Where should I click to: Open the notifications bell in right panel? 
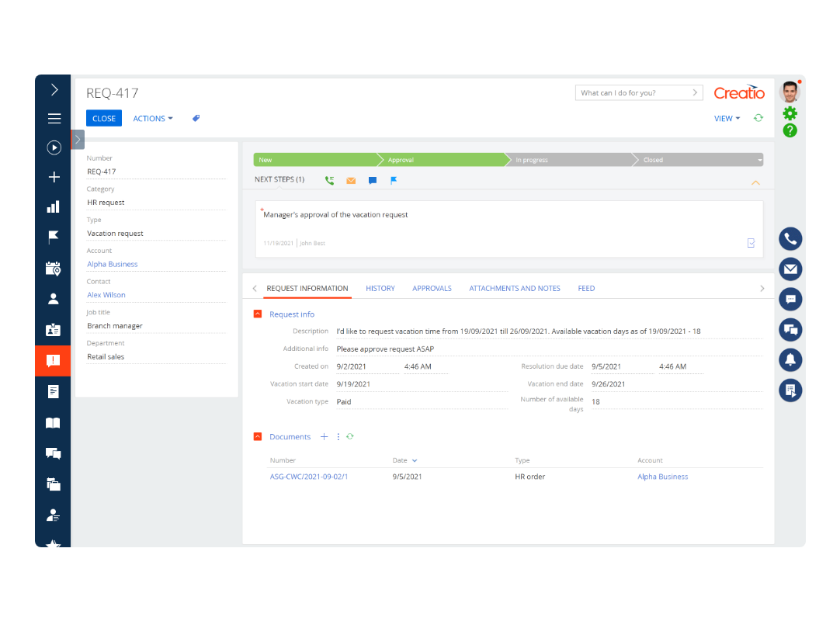click(x=790, y=360)
